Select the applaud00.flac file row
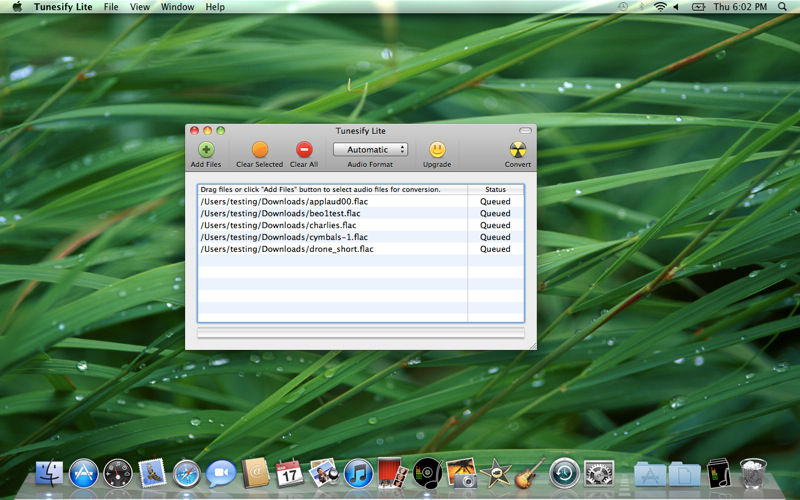Viewport: 800px width, 500px height. click(x=361, y=202)
